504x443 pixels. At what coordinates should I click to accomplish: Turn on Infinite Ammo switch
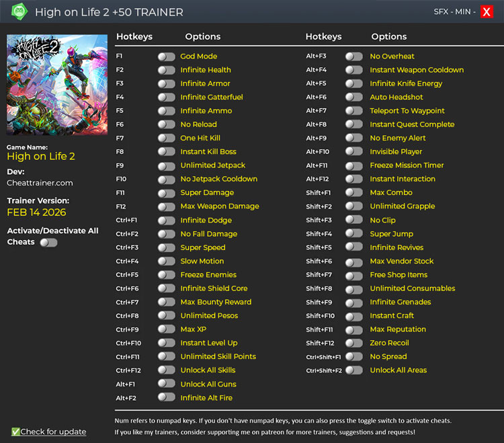pyautogui.click(x=166, y=111)
